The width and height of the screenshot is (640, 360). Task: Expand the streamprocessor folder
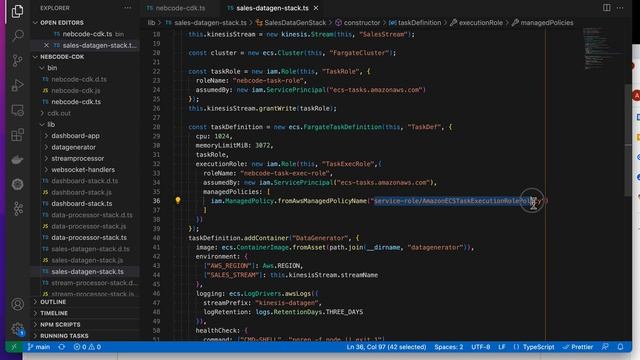click(x=78, y=158)
